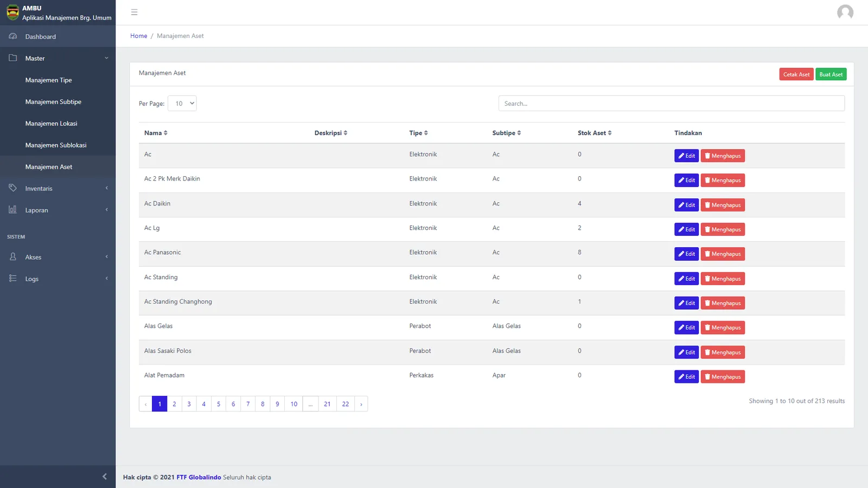Screen dimensions: 868x488
Task: Click the Logs list icon
Action: 13,279
